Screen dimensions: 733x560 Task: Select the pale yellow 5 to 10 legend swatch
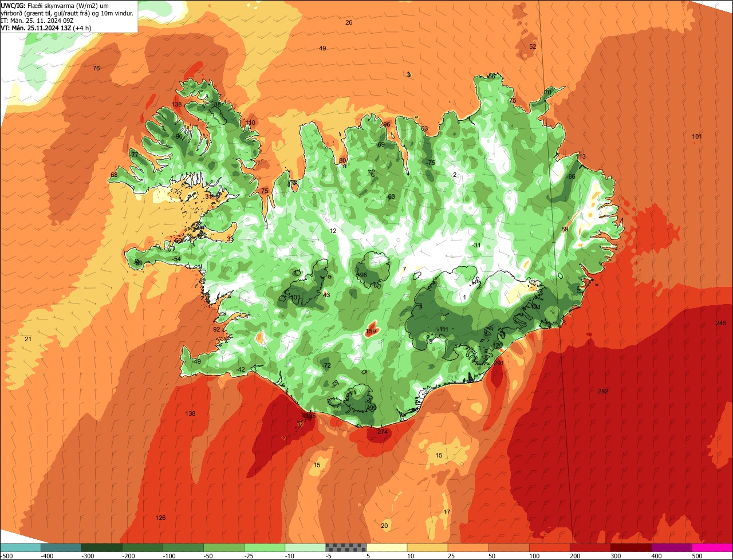[387, 547]
